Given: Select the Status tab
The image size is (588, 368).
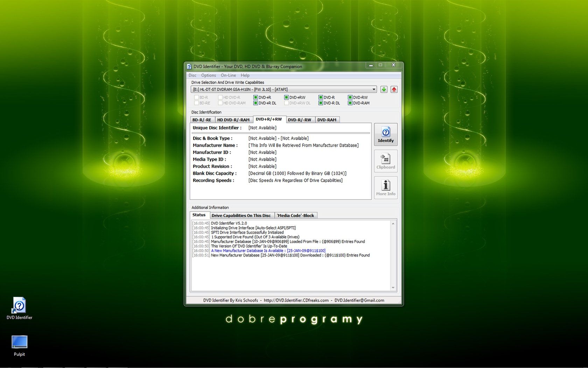Looking at the screenshot, I should (x=199, y=215).
